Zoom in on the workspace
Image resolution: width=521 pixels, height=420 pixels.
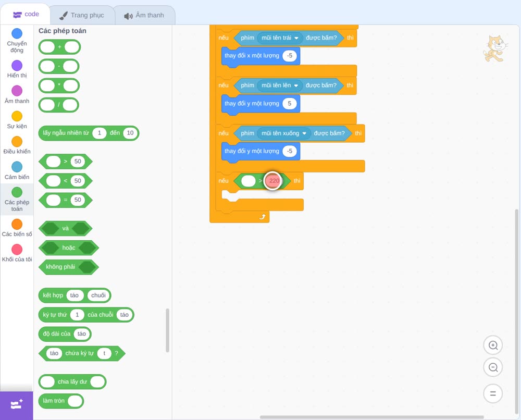493,345
